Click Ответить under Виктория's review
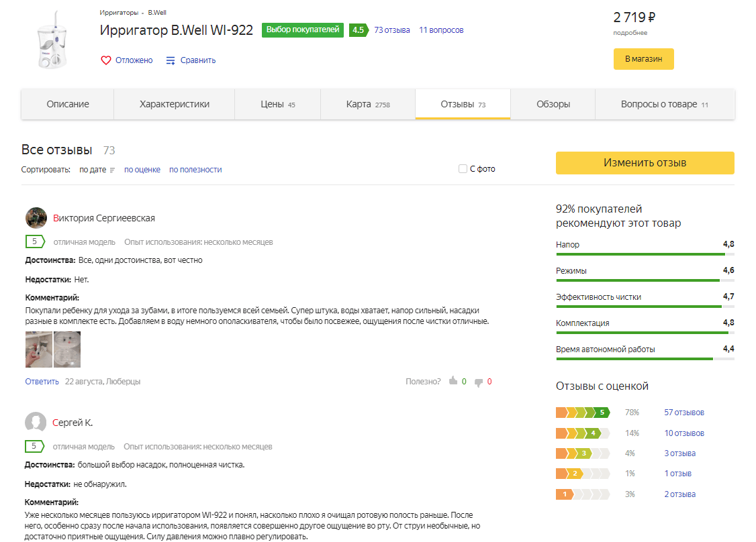 click(42, 382)
